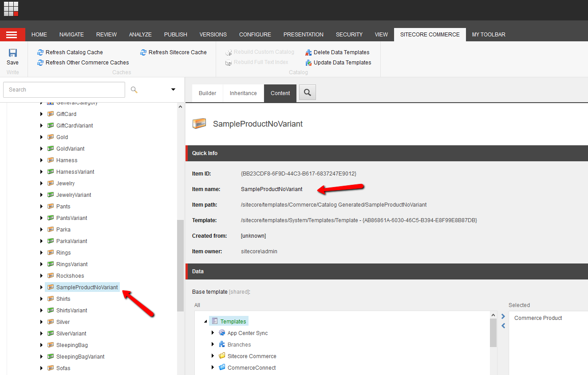Click the GiftCard template icon
The image size is (588, 375).
coord(51,114)
